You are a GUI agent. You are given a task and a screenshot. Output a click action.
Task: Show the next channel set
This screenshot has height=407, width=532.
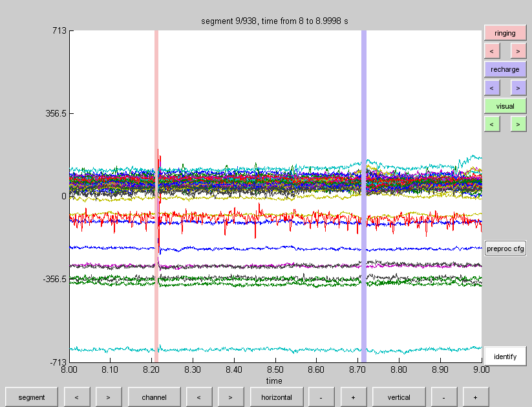point(231,397)
